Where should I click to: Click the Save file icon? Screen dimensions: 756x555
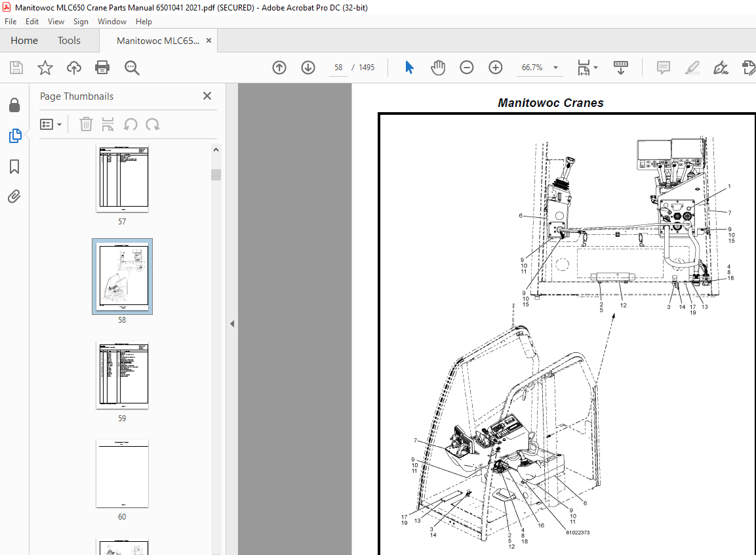click(16, 68)
